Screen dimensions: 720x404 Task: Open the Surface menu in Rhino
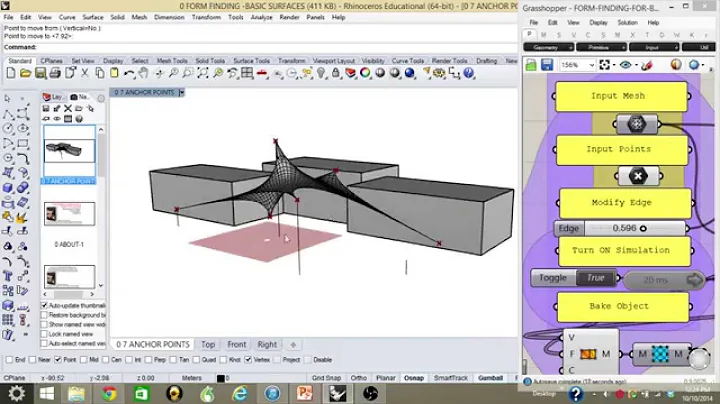click(x=93, y=17)
